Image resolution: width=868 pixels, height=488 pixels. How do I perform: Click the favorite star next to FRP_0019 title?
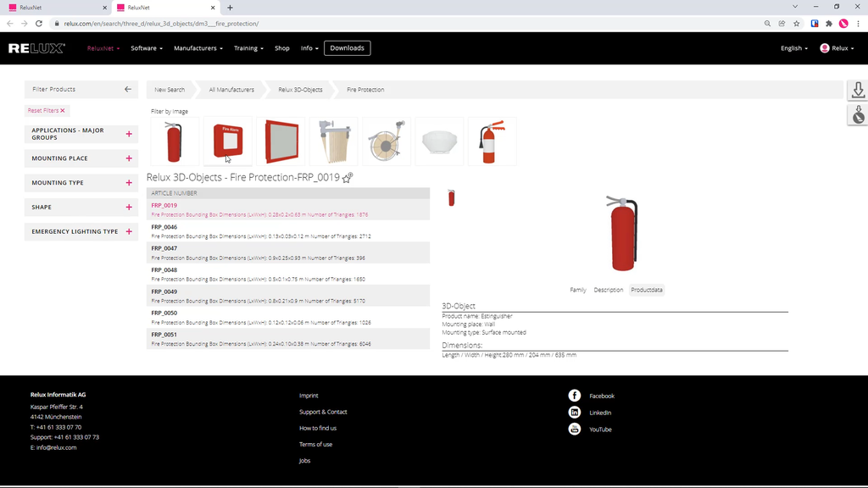347,178
